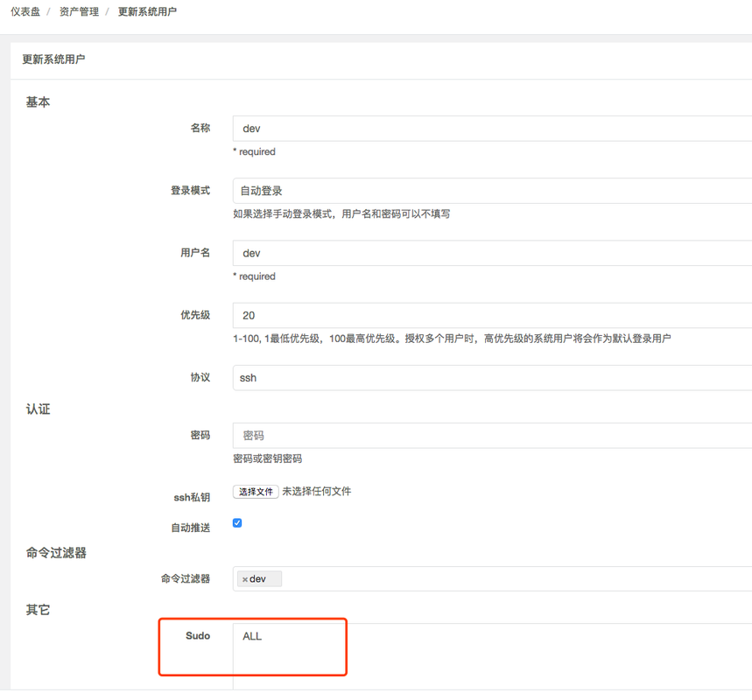
Task: Open the 协议 dropdown showing ssh
Action: pyautogui.click(x=492, y=378)
